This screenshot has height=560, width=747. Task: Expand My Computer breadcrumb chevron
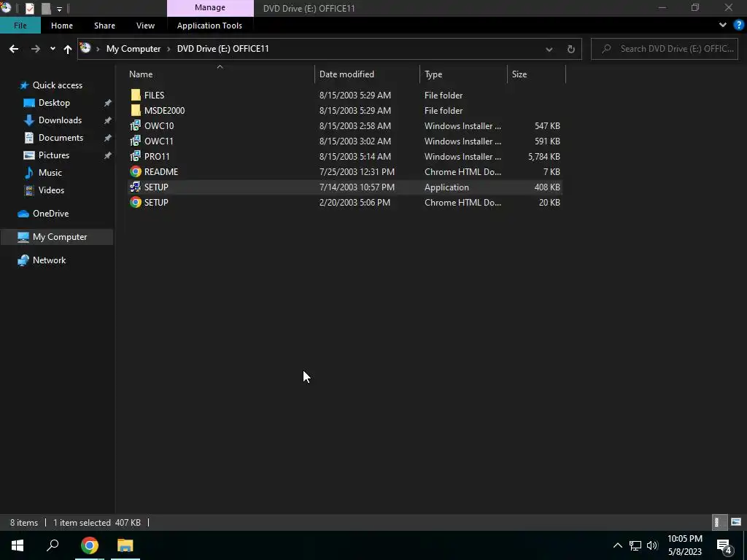click(169, 49)
